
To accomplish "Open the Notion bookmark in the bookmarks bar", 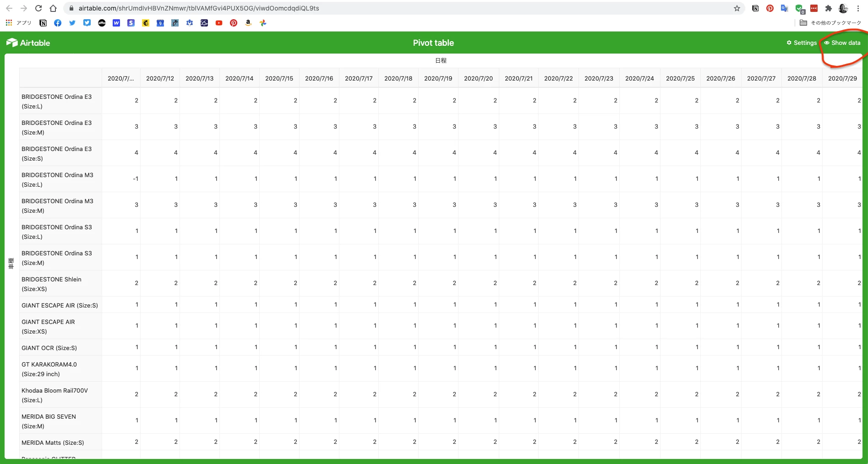I will point(43,23).
